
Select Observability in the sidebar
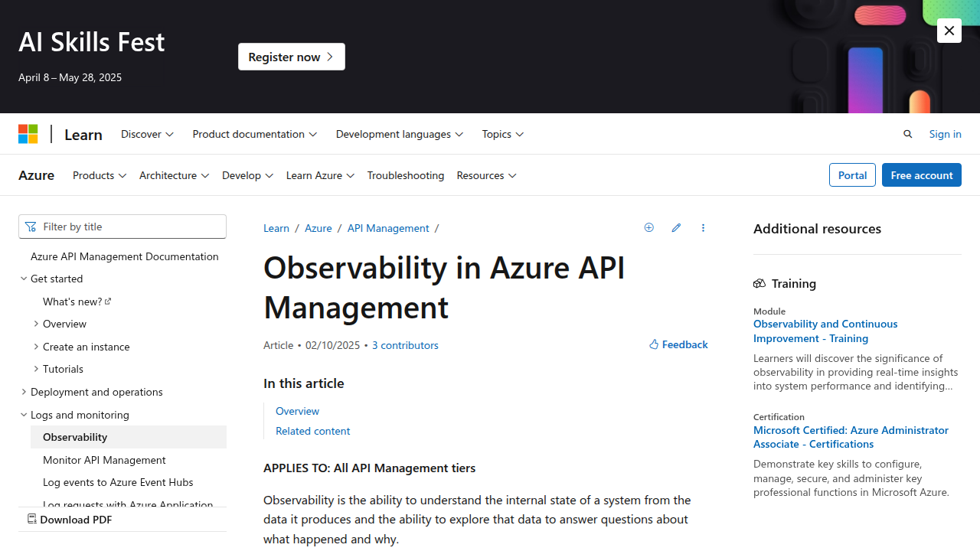[129, 437]
